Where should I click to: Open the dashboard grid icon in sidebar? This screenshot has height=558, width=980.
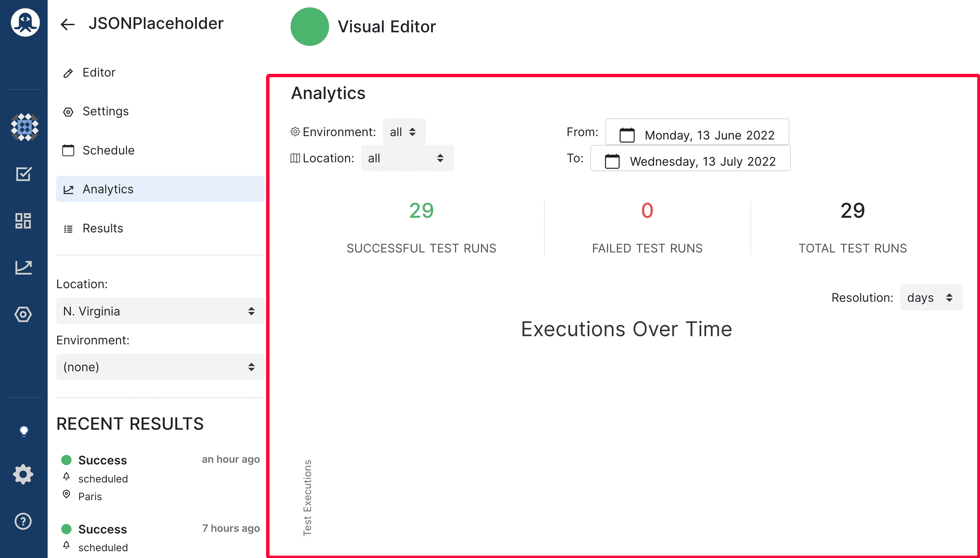point(23,221)
